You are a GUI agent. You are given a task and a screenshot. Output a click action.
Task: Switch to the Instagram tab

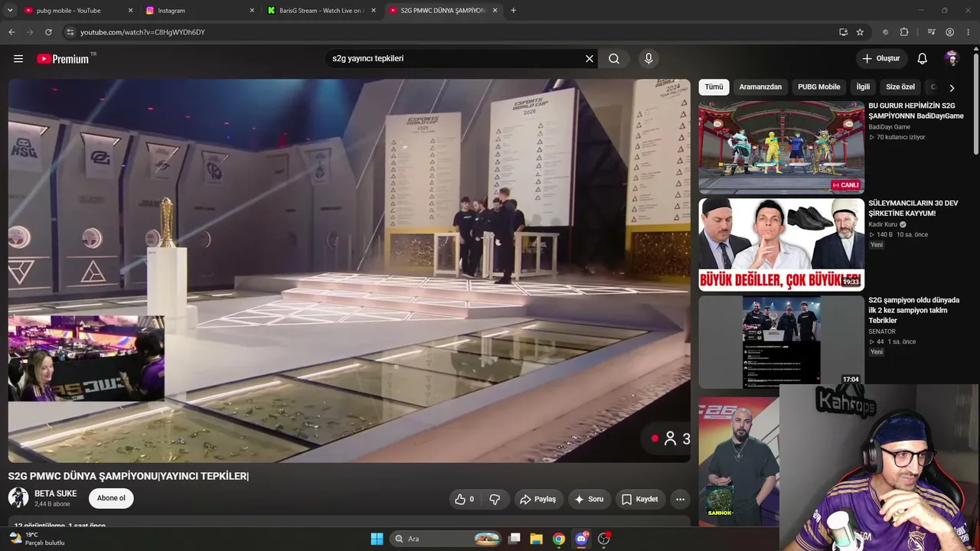tap(199, 11)
